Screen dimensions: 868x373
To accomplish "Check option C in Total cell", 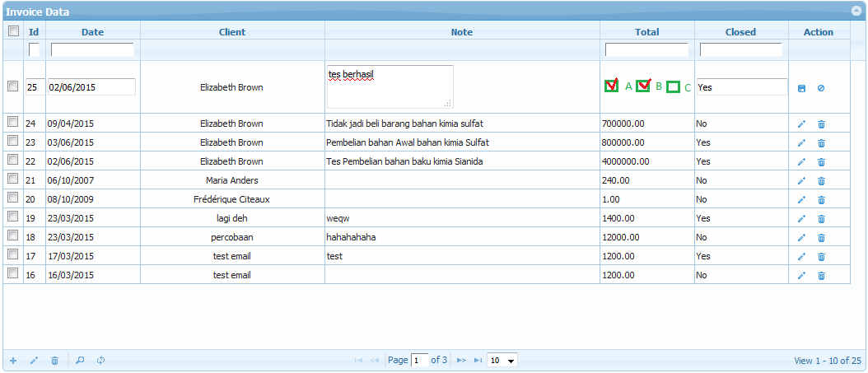I will click(x=673, y=87).
